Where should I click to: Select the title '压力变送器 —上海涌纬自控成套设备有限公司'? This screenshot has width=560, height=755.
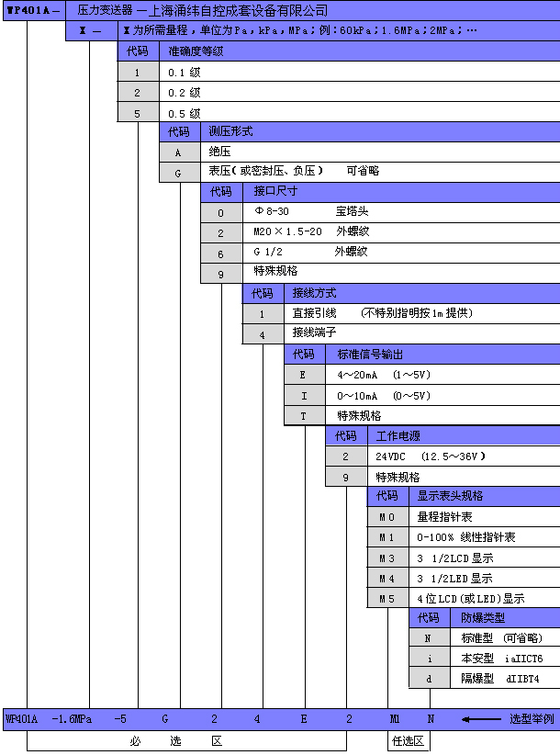203,11
